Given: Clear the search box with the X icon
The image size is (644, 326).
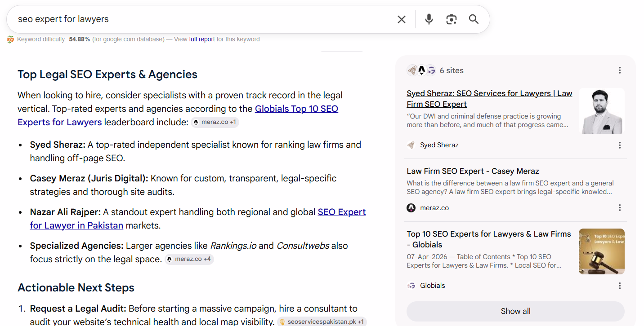Looking at the screenshot, I should (402, 19).
